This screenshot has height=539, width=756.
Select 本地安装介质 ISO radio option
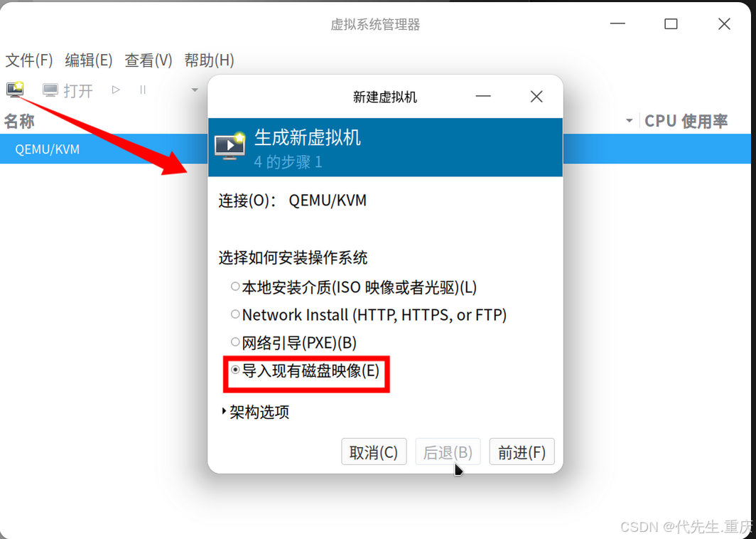(x=235, y=287)
